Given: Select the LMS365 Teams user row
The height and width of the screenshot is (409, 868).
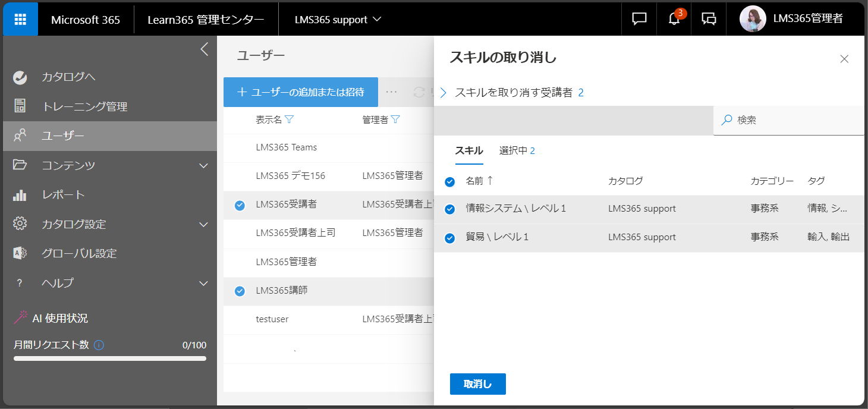Looking at the screenshot, I should click(329, 147).
